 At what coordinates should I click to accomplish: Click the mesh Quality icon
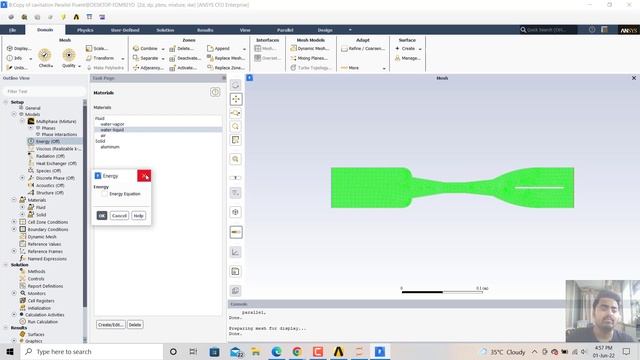click(x=69, y=55)
